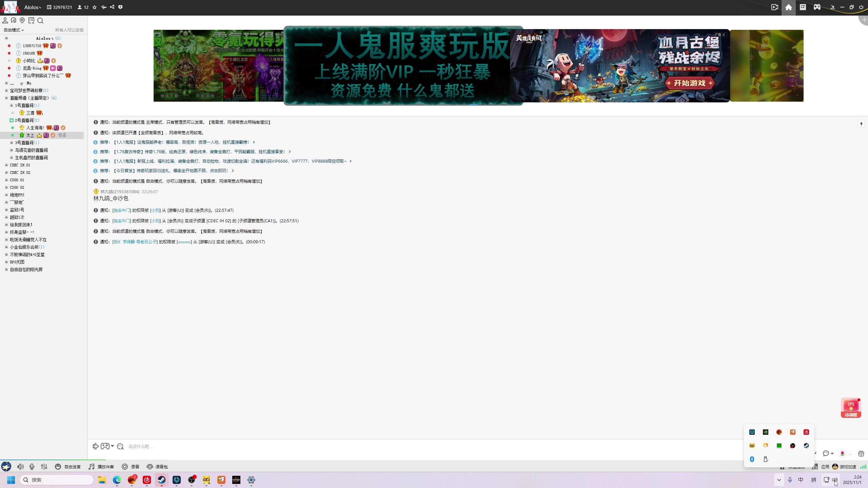Open Steam from the Windows taskbar
The width and height of the screenshot is (868, 488).
[162, 480]
